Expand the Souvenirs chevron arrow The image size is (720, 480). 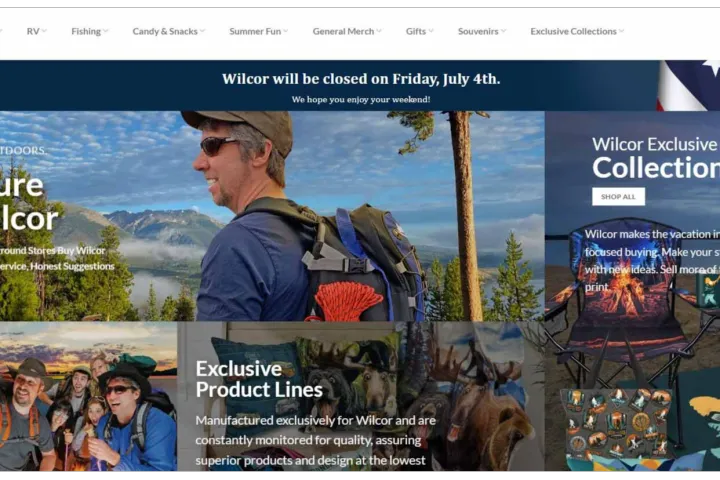click(503, 31)
